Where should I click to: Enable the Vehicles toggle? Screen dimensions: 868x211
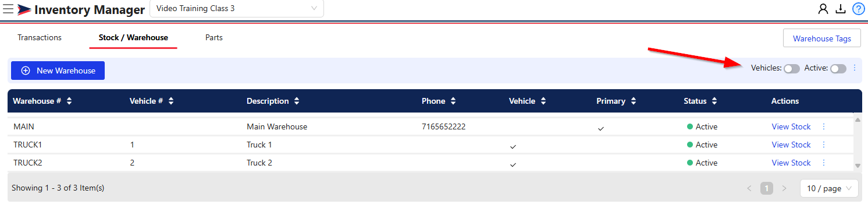pyautogui.click(x=792, y=69)
